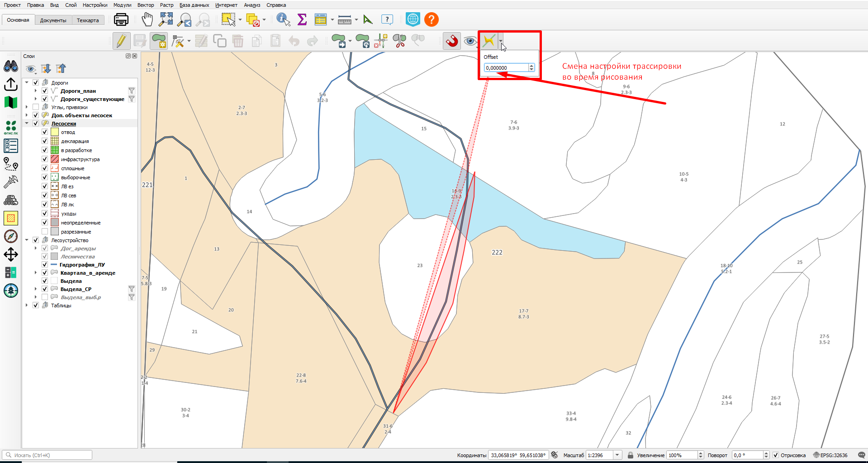The width and height of the screenshot is (868, 463).
Task: Toggle the tracing tool icon
Action: click(x=489, y=41)
